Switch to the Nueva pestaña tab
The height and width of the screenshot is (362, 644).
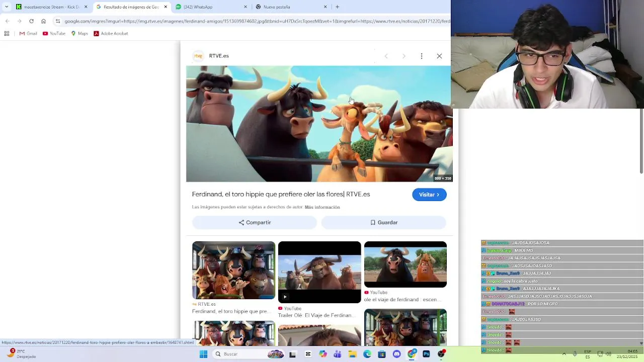pos(291,7)
